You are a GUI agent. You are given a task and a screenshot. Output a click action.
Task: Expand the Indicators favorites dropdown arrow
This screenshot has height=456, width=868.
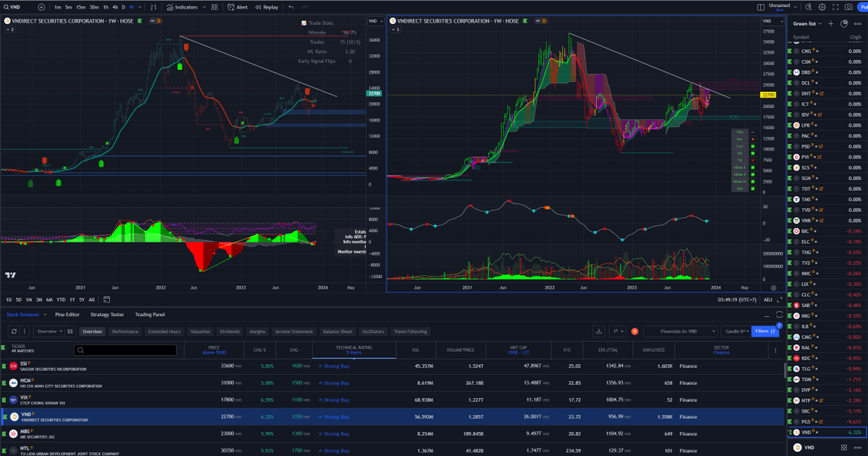tap(204, 7)
